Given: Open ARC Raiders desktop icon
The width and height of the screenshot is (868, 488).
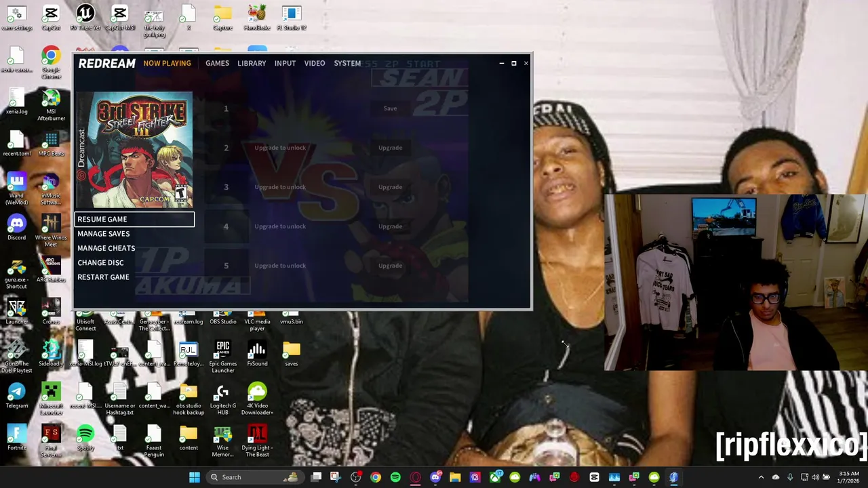Looking at the screenshot, I should tap(51, 269).
